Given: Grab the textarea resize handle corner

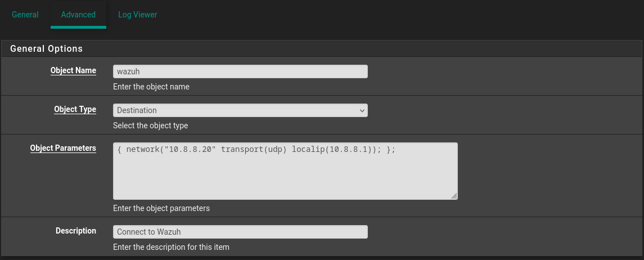Looking at the screenshot, I should click(454, 196).
